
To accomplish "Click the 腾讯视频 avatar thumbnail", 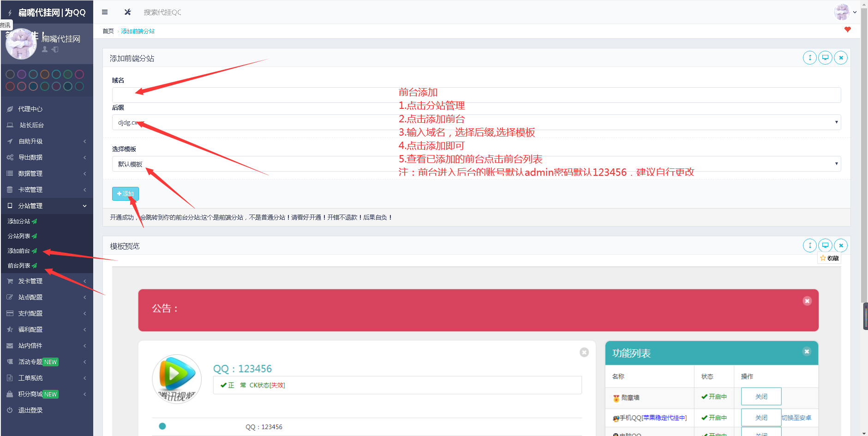I will coord(177,379).
